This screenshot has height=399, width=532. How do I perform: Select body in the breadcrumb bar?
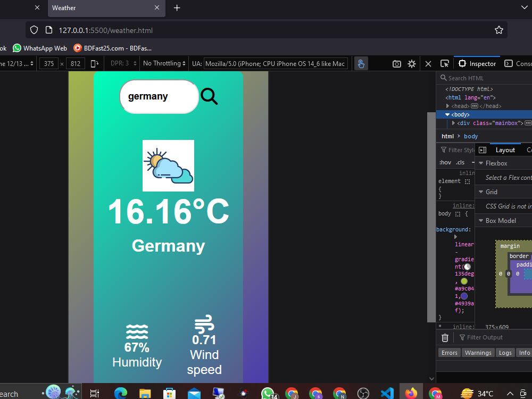pos(470,136)
